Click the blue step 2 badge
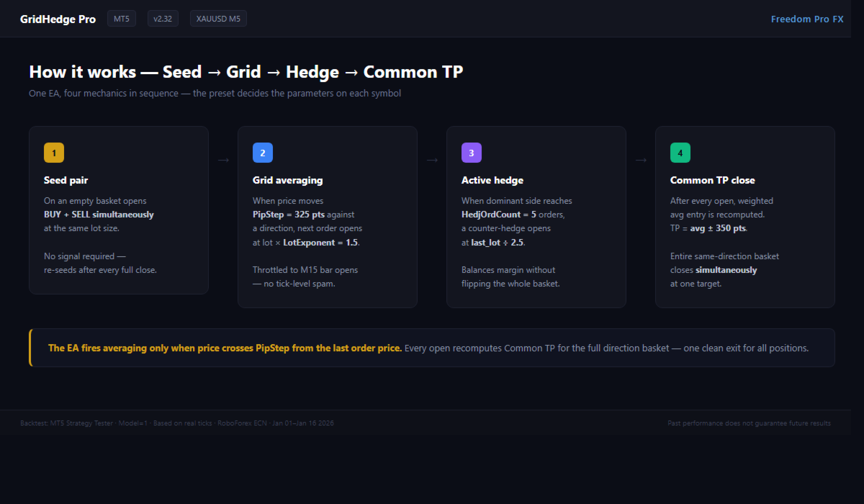The height and width of the screenshot is (504, 864). pyautogui.click(x=263, y=153)
